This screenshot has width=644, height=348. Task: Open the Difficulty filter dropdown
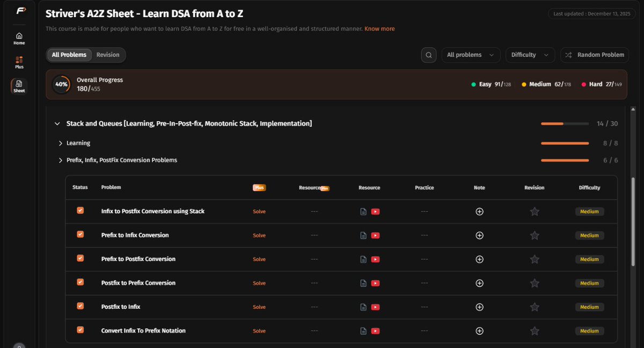(x=531, y=55)
